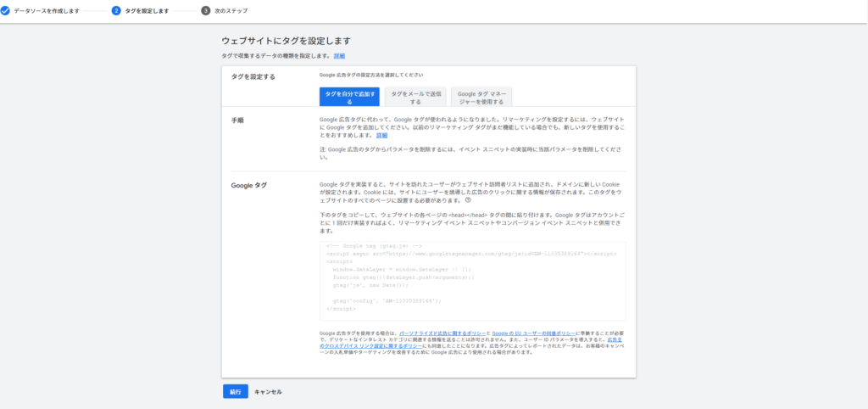Click the 続行 button
The height and width of the screenshot is (409, 868).
[x=236, y=391]
